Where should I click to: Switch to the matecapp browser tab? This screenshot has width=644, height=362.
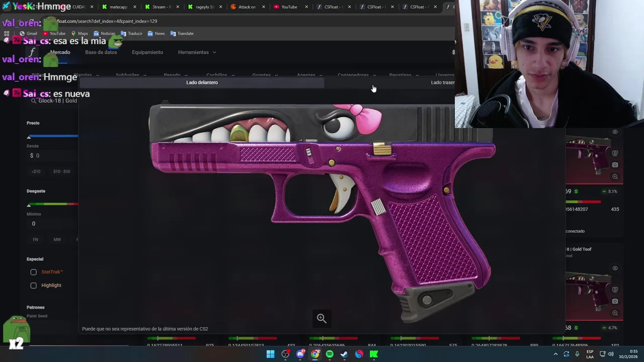[119, 7]
